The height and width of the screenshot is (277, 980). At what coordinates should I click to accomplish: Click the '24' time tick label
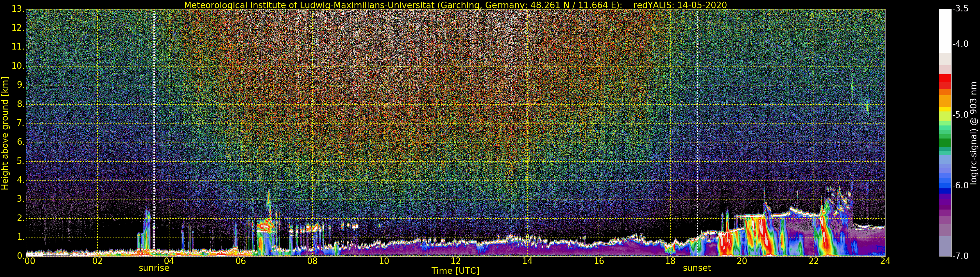(885, 261)
